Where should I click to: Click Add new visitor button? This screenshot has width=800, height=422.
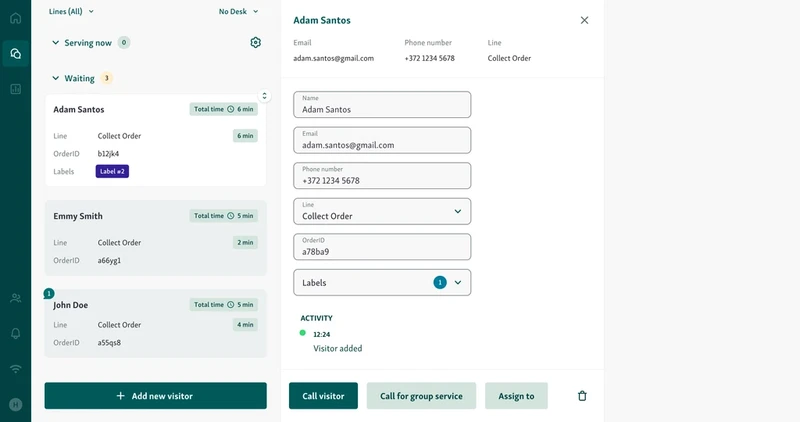click(155, 396)
